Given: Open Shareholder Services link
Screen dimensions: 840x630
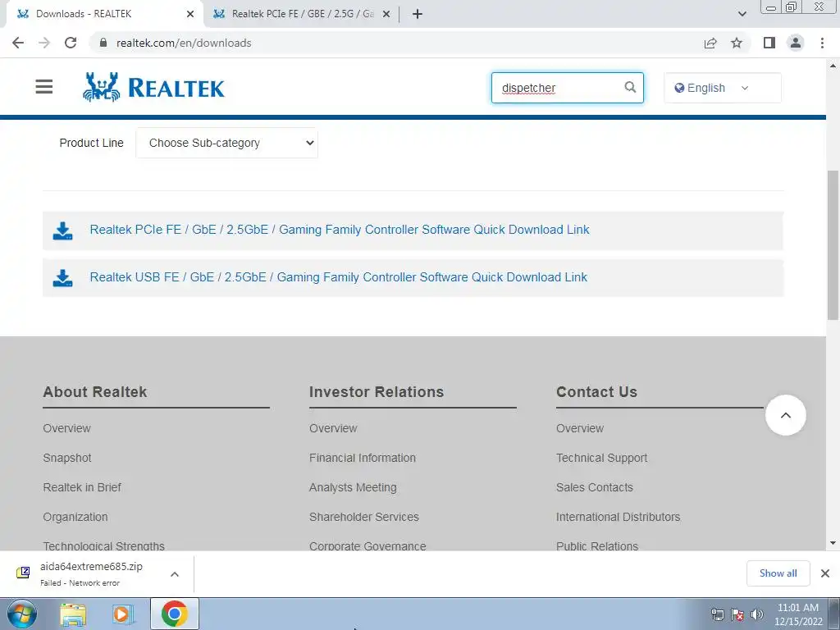Looking at the screenshot, I should (x=363, y=517).
